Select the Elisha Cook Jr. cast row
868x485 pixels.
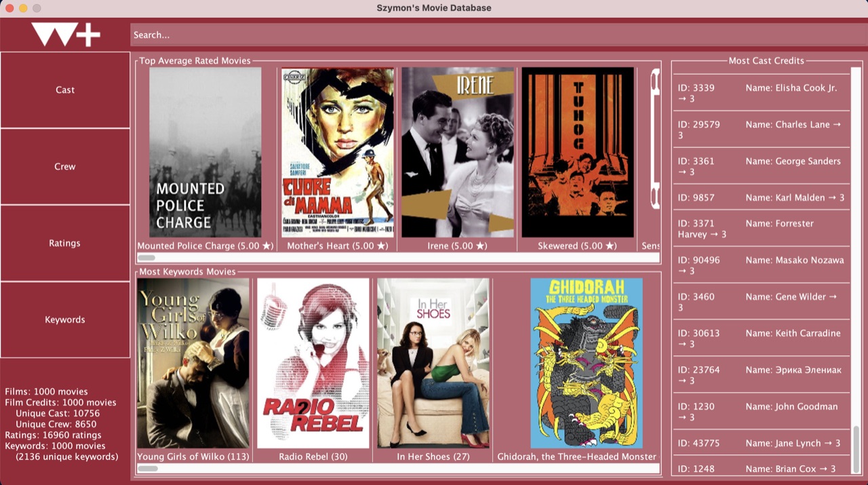point(761,93)
